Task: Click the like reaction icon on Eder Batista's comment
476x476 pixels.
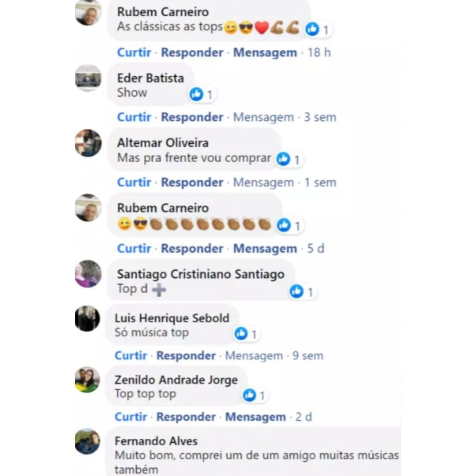Action: point(196,94)
